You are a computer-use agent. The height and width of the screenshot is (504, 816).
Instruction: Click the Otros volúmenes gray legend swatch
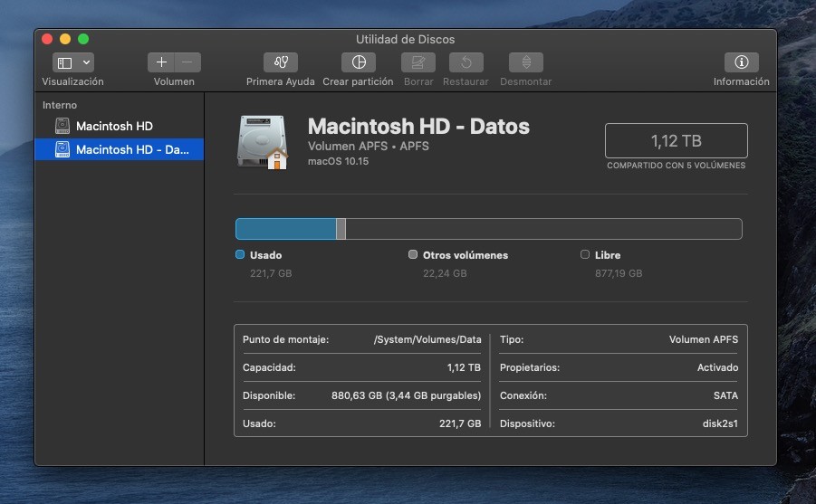click(x=413, y=254)
